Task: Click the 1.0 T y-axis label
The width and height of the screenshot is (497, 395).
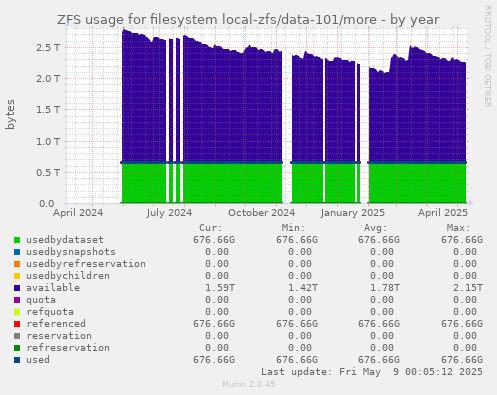Action: tap(48, 142)
